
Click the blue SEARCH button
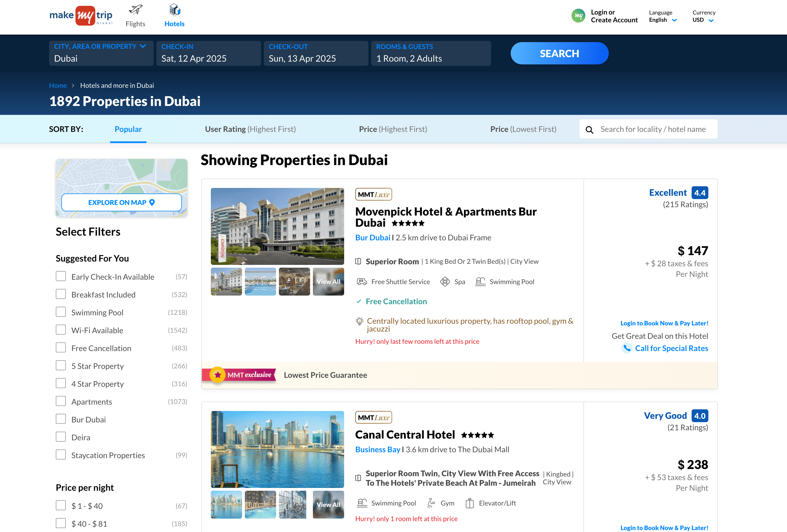tap(559, 54)
